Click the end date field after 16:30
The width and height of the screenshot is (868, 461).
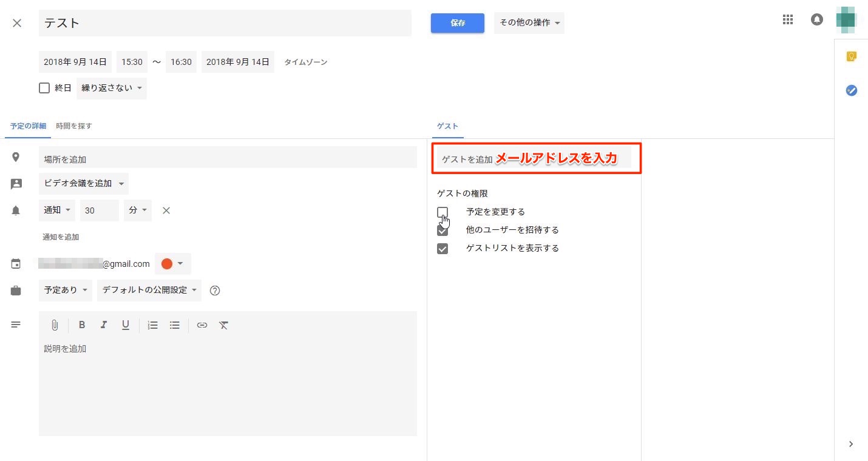238,62
